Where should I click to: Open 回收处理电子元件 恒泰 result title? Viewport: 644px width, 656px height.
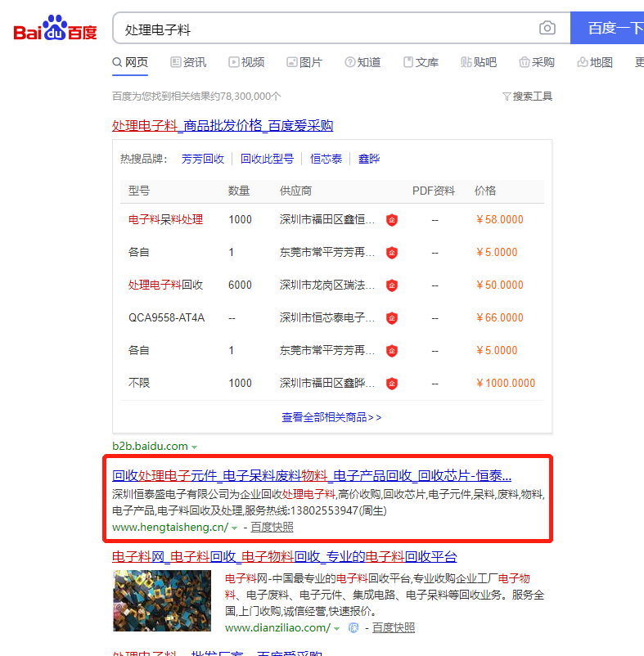click(311, 476)
